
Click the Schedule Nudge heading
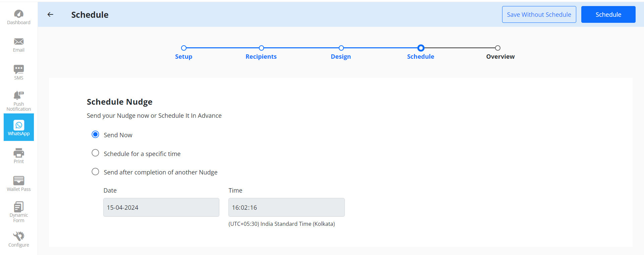[119, 102]
